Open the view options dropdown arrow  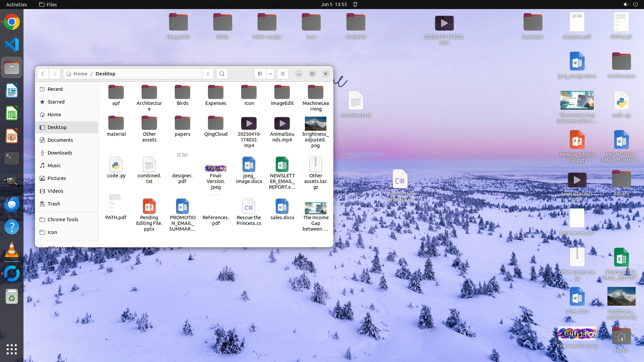tap(270, 74)
